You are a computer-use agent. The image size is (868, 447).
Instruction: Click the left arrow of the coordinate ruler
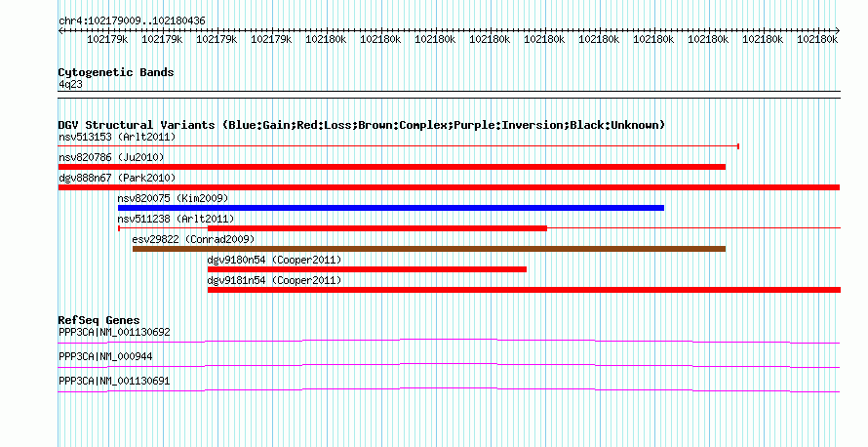(x=60, y=31)
